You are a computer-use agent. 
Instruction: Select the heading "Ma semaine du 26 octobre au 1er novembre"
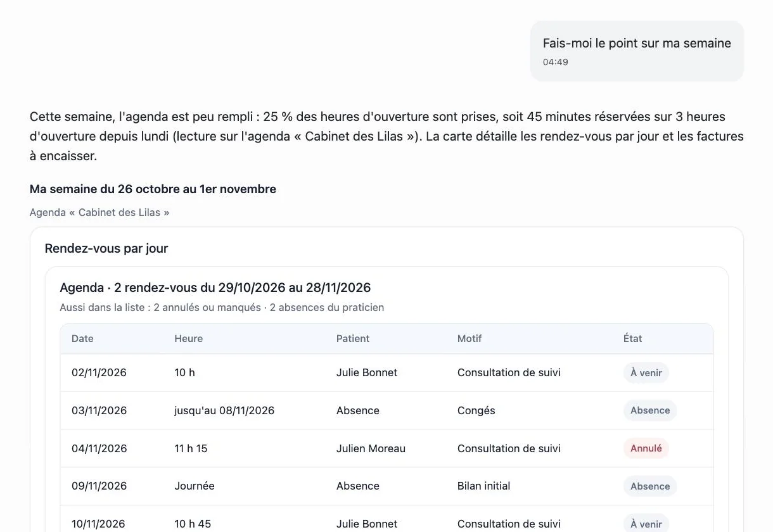[x=153, y=189]
